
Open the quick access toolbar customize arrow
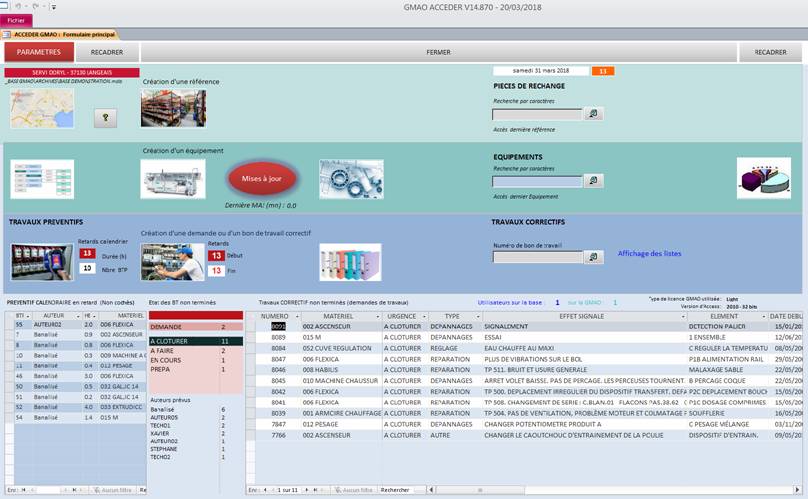(x=54, y=7)
